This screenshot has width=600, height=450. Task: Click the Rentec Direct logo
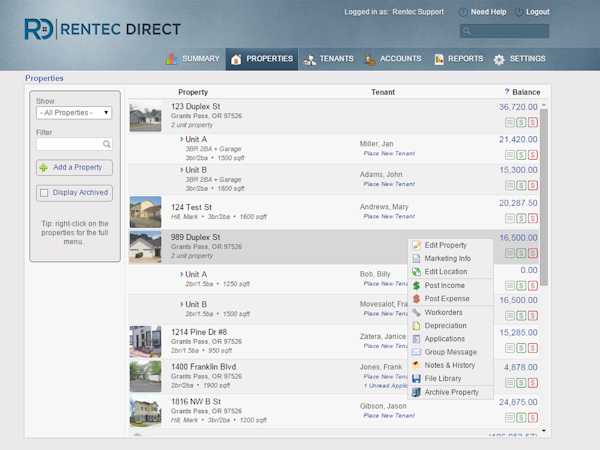(102, 29)
